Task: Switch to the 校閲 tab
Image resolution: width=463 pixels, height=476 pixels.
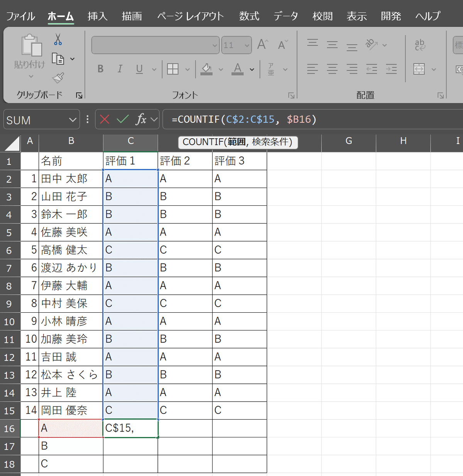Action: 323,16
